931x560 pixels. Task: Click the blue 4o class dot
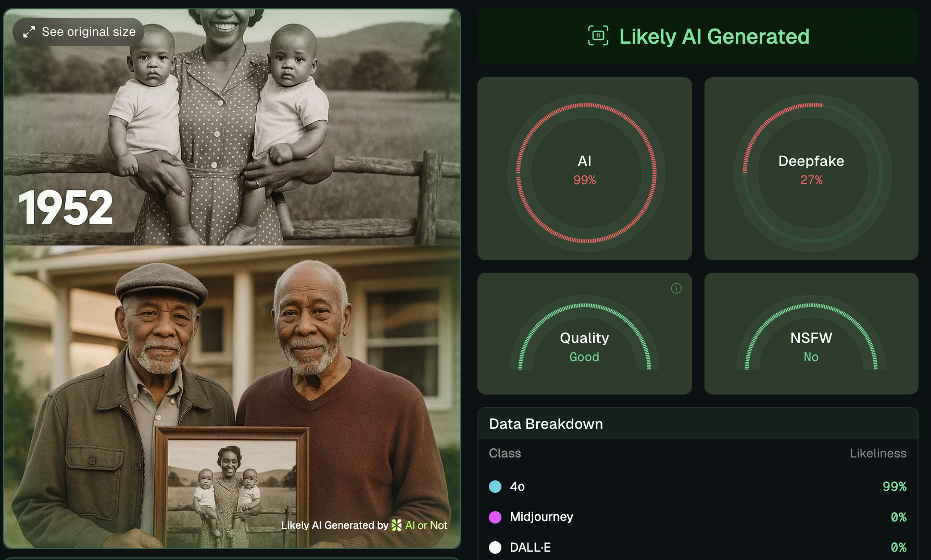[x=495, y=487]
